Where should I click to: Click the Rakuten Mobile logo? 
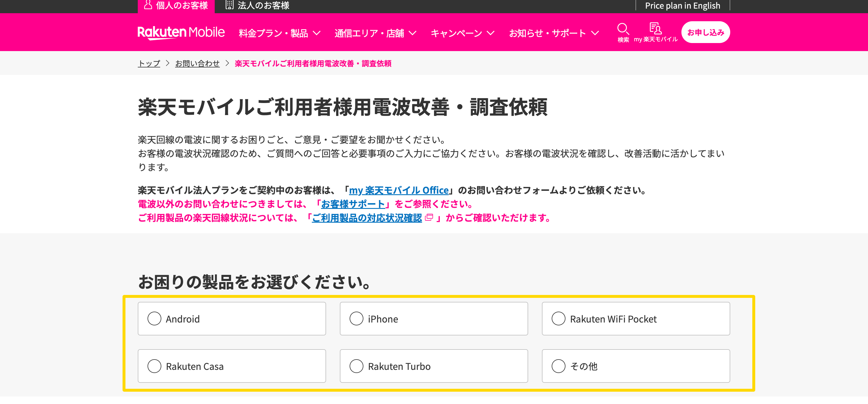coord(181,33)
